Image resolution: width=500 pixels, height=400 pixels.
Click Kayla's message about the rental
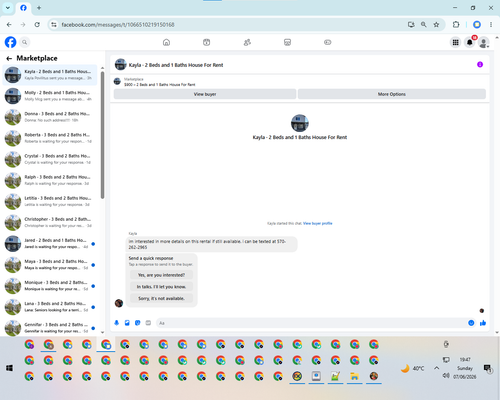tap(212, 244)
